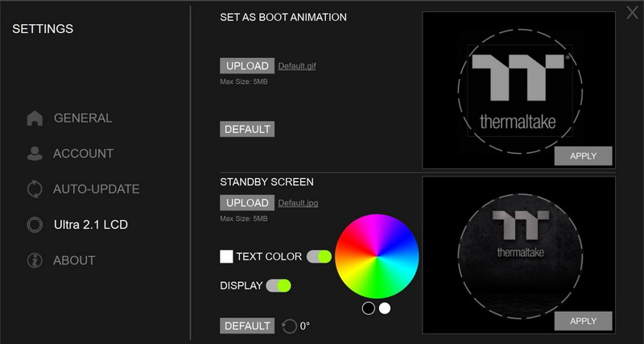This screenshot has width=644, height=344.
Task: Click the standby screen circular preview
Action: [520, 256]
